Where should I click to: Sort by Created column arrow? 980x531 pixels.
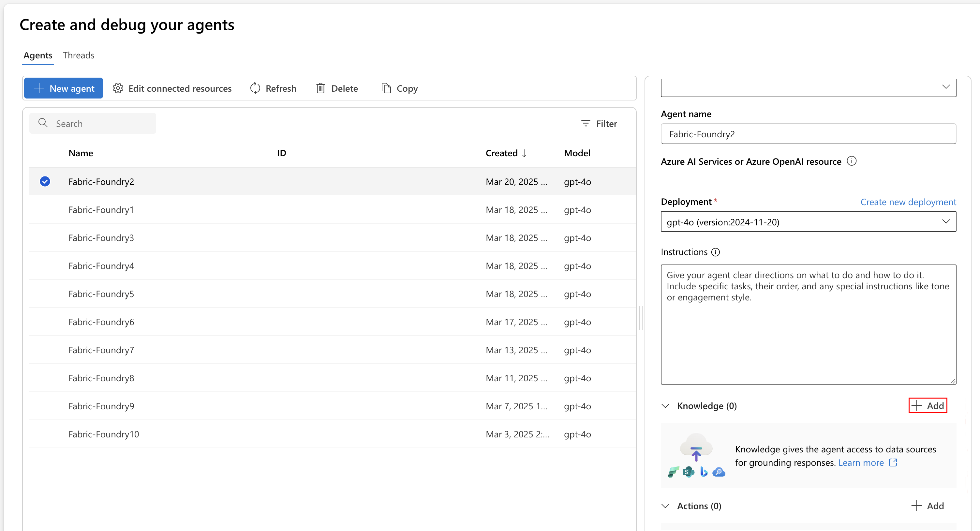pos(524,153)
